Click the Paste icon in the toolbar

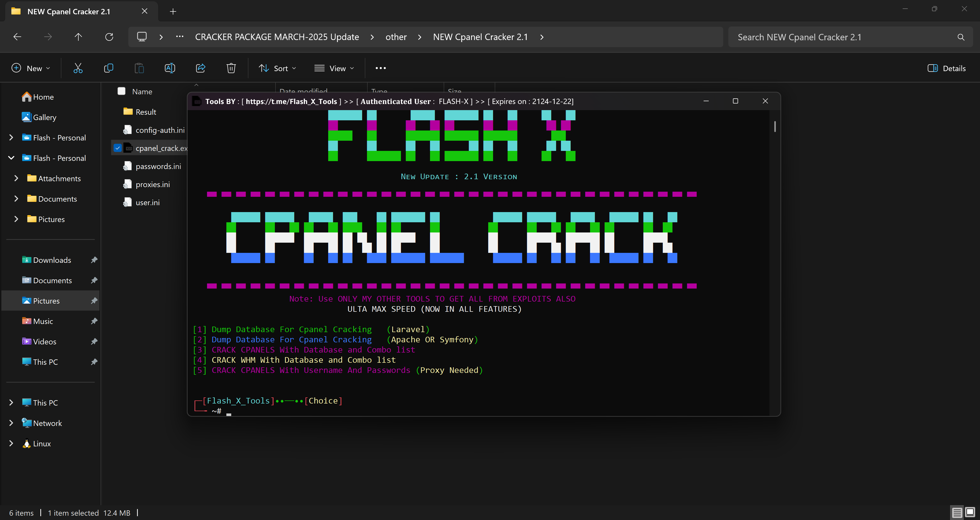[x=139, y=68]
